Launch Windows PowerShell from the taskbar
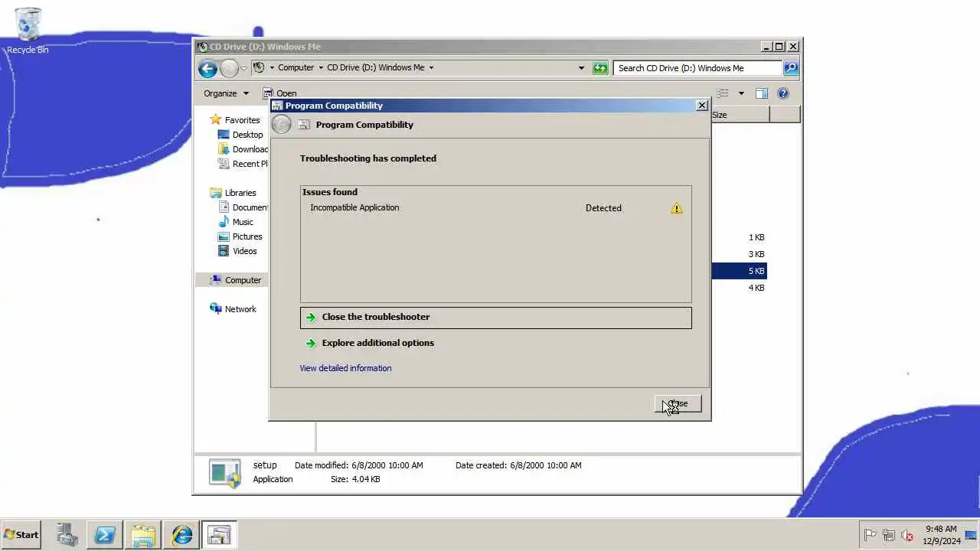Image resolution: width=980 pixels, height=551 pixels. pyautogui.click(x=105, y=535)
